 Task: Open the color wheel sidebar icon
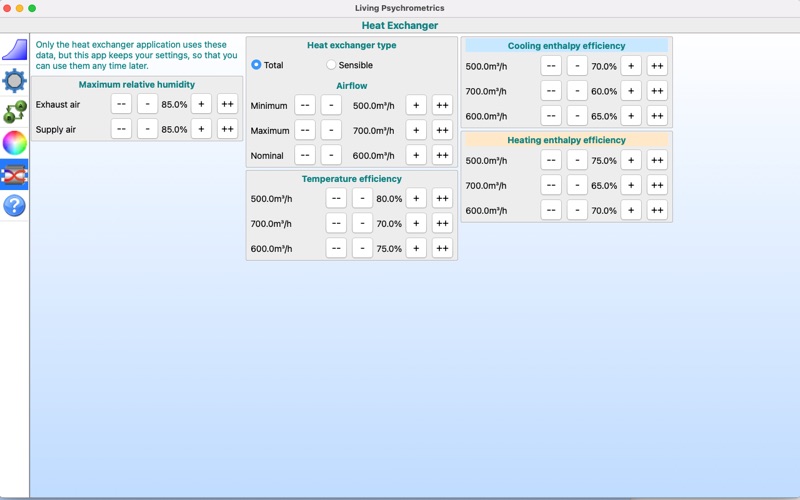pos(14,143)
